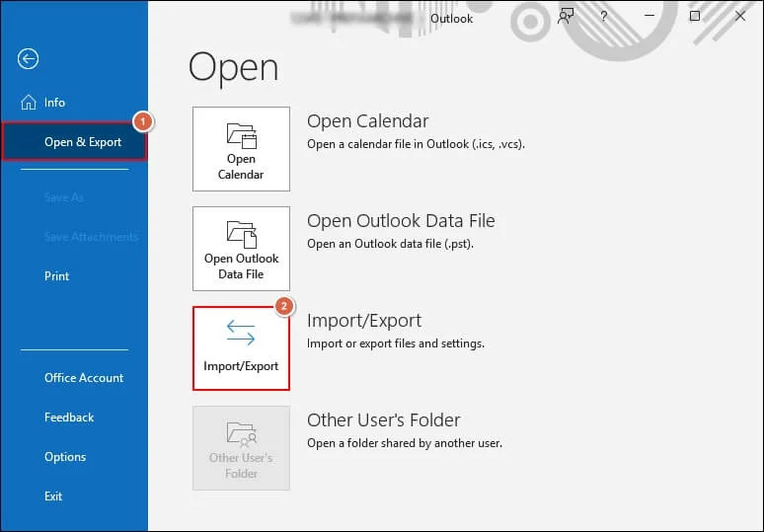Screen dimensions: 764x532
Task: Click 'Open an Outlook data file (.pst).' text
Action: [x=390, y=244]
